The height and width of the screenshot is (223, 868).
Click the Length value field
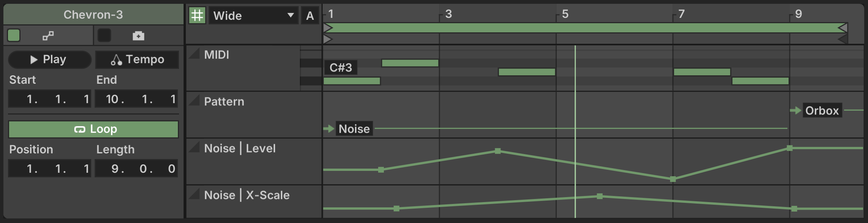coord(136,169)
